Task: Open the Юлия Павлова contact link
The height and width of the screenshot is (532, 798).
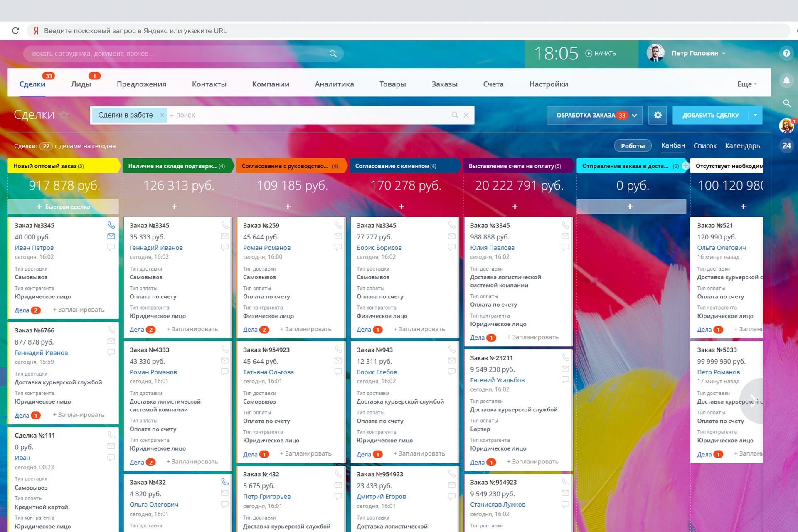Action: [492, 248]
